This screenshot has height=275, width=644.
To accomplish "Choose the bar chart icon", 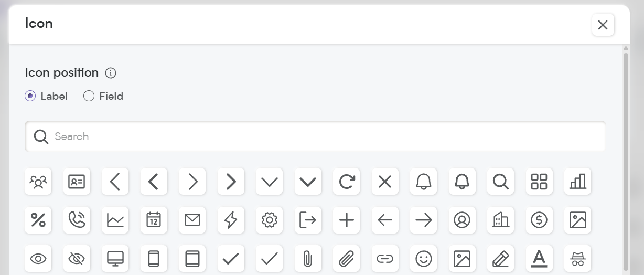I will 578,182.
